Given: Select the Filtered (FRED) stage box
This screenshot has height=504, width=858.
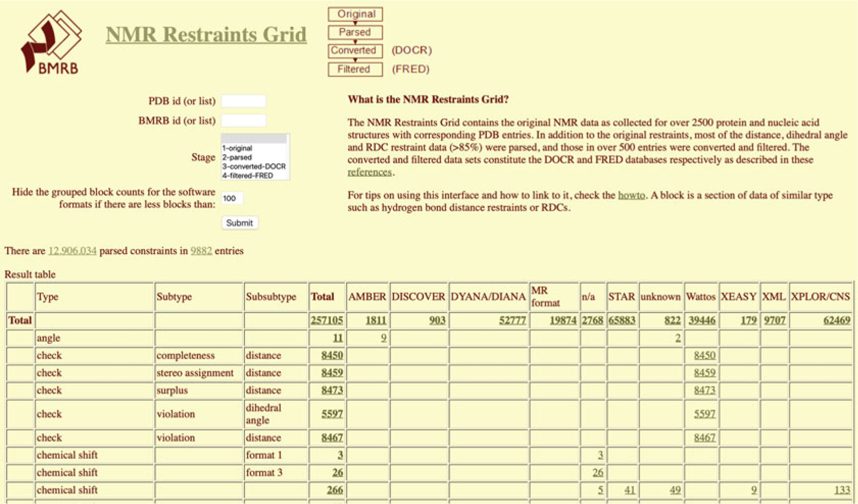Looking at the screenshot, I should tap(356, 69).
